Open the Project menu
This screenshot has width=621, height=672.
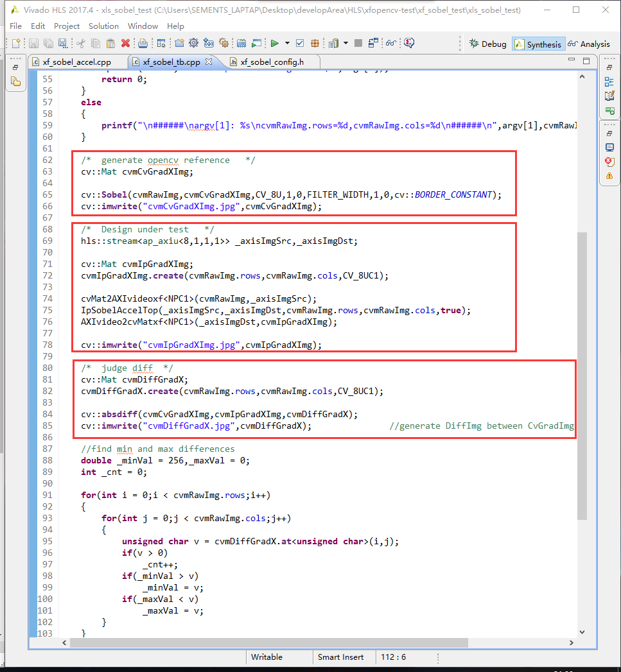[66, 26]
